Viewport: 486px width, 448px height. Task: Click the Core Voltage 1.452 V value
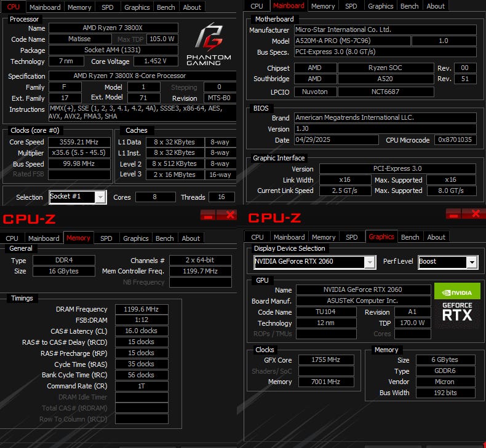156,61
